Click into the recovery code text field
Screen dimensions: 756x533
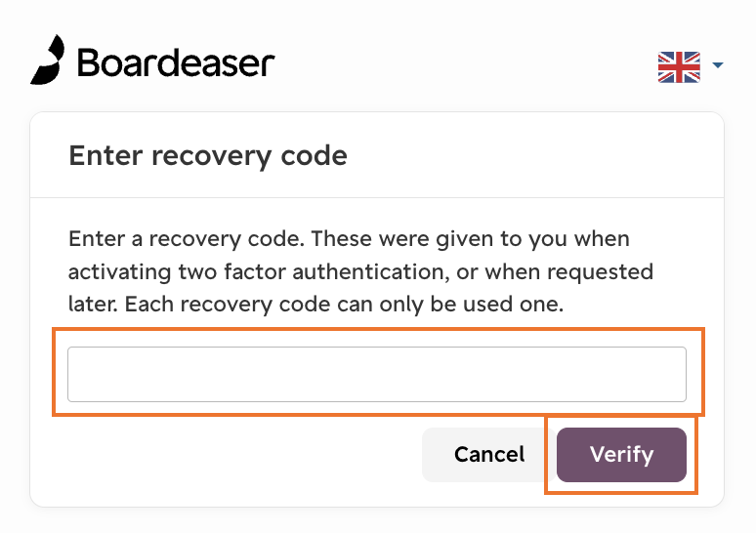point(377,374)
